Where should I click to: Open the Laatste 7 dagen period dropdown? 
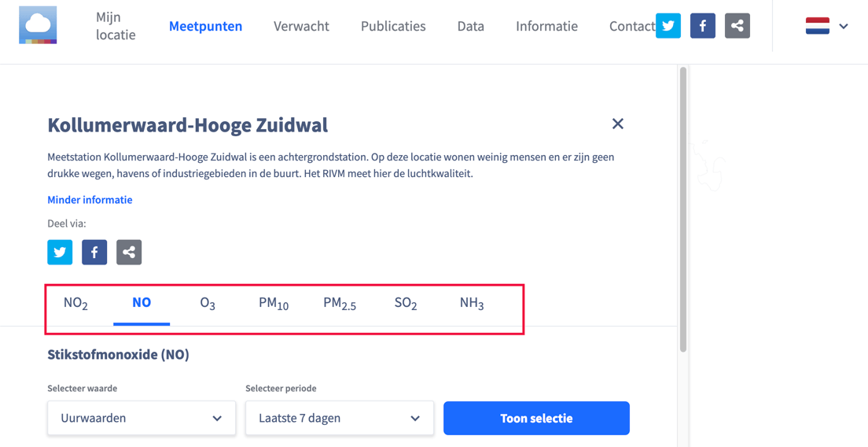click(x=340, y=418)
